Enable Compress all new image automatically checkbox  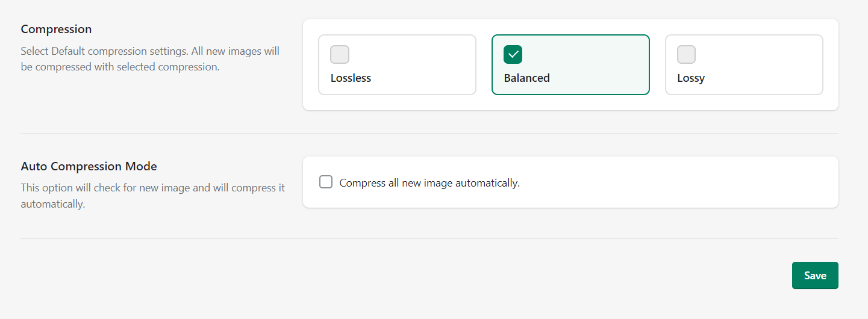[x=326, y=182]
